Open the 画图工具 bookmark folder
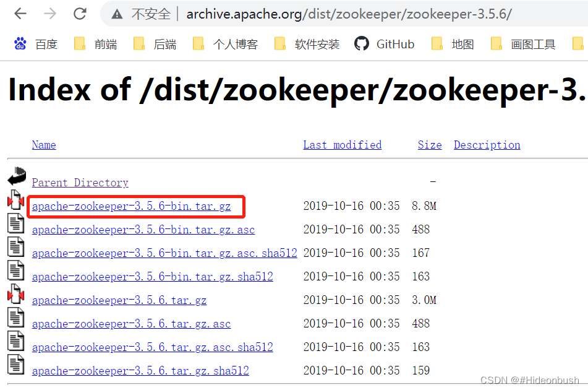588x390 pixels. click(522, 44)
